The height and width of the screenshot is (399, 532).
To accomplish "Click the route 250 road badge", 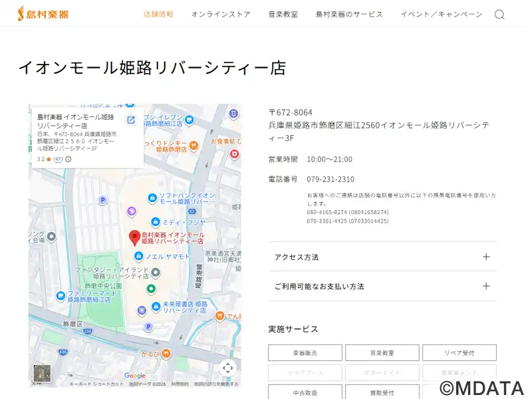I will pyautogui.click(x=88, y=331).
